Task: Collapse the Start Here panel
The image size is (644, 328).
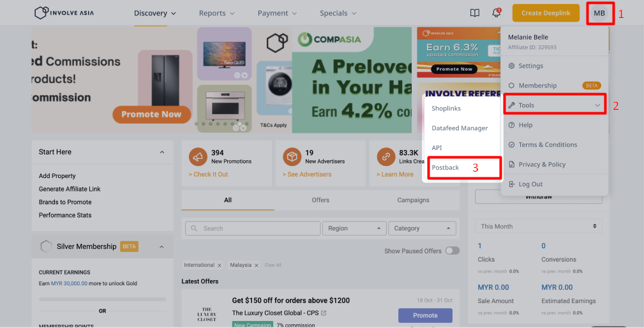Action: (x=162, y=153)
